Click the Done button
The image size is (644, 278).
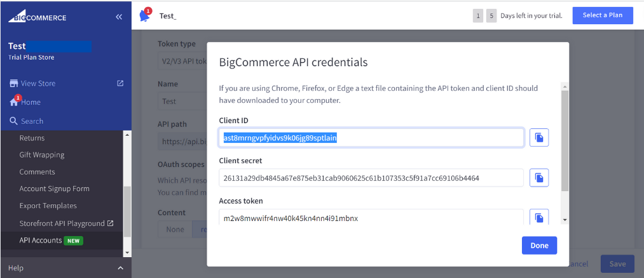pos(539,245)
